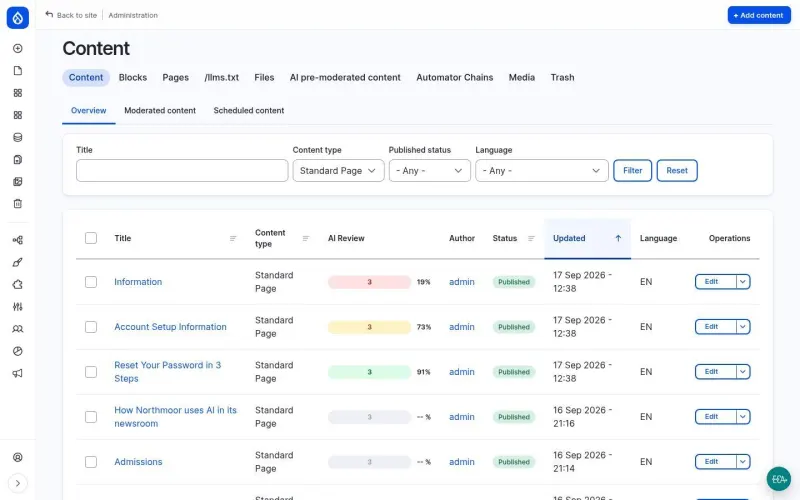Check the box for Reset Your Password row

coord(91,372)
